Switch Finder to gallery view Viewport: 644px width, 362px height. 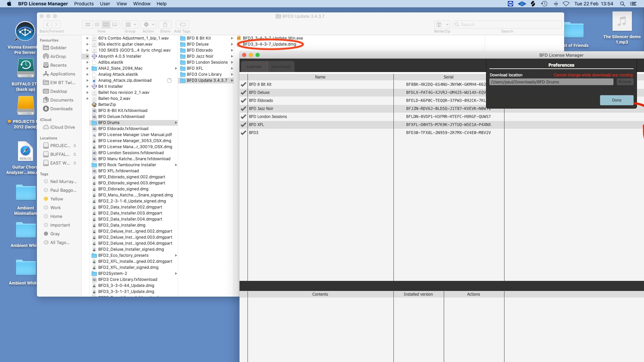click(115, 24)
